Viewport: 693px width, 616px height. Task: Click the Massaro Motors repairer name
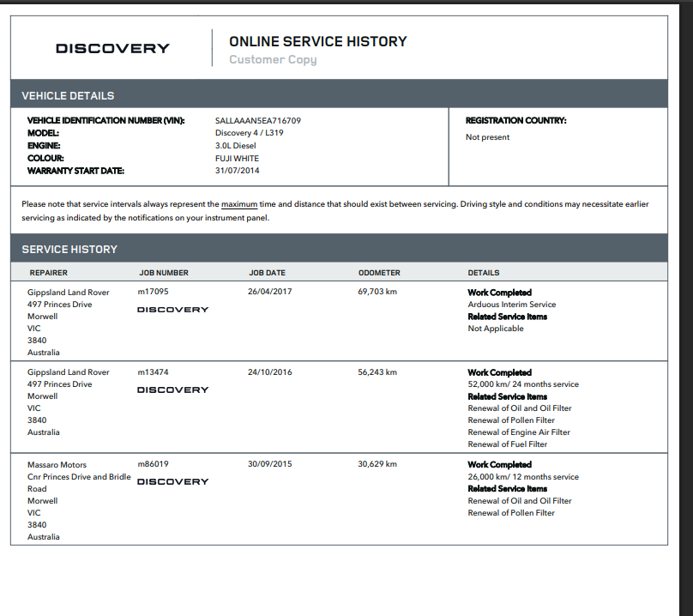(x=57, y=465)
